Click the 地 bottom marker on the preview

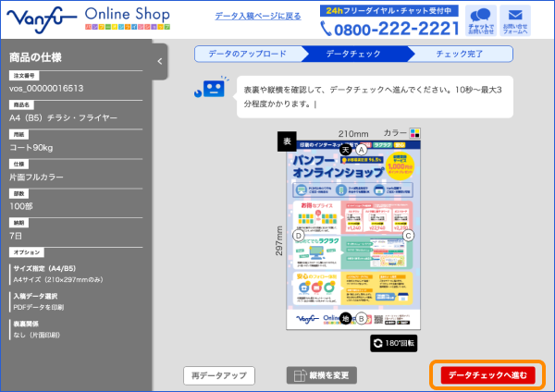(345, 318)
